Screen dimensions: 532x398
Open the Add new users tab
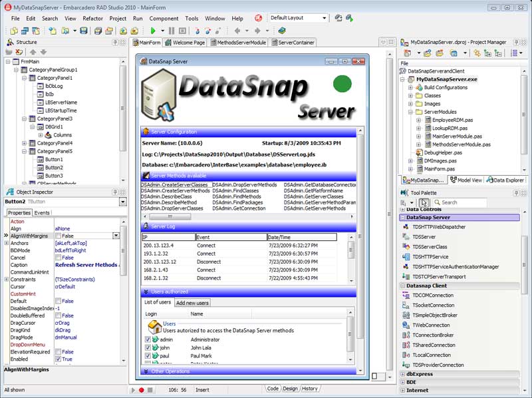(192, 303)
